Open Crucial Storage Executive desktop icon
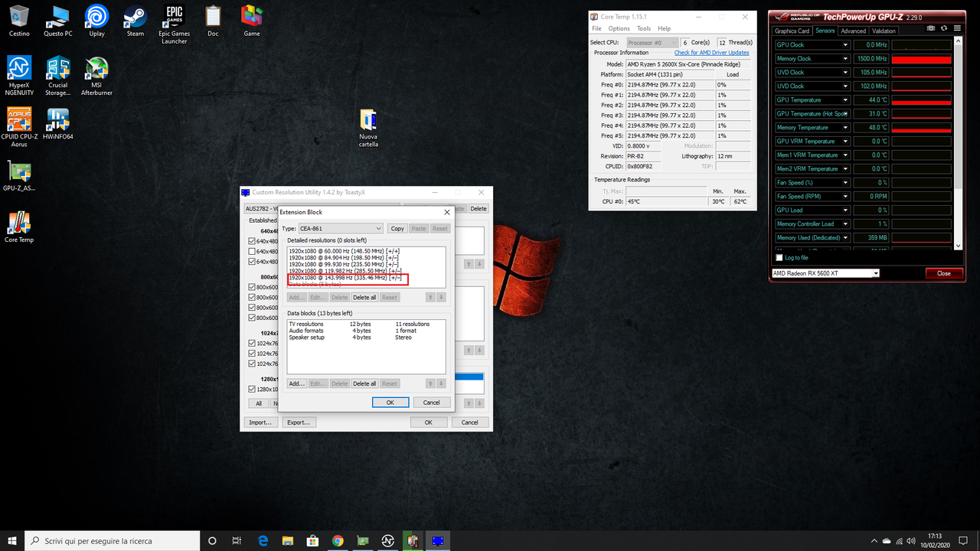 coord(58,76)
